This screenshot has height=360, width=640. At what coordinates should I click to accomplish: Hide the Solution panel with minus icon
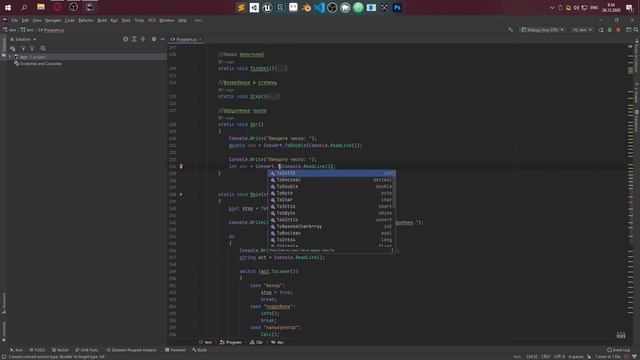coord(162,39)
